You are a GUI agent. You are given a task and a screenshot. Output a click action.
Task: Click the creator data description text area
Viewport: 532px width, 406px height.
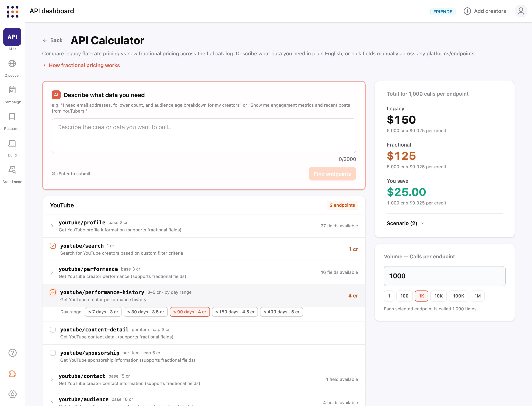tap(204, 136)
